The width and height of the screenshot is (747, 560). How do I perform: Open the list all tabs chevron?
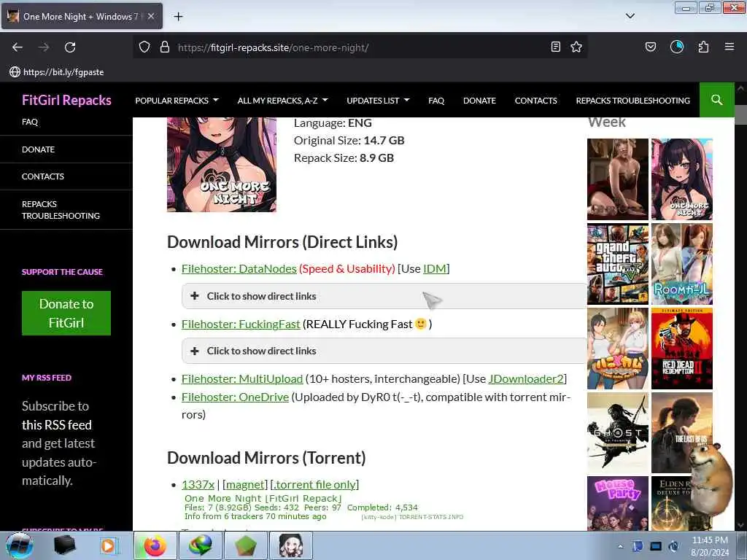tap(630, 16)
